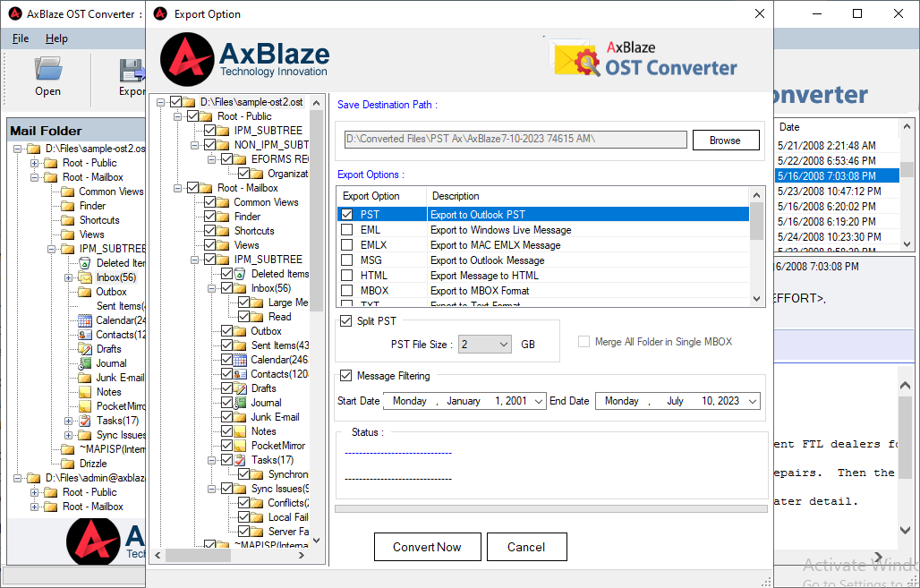Click Shortcuts folder icon in export tree
Viewport: 920px width, 588px height.
click(x=223, y=231)
